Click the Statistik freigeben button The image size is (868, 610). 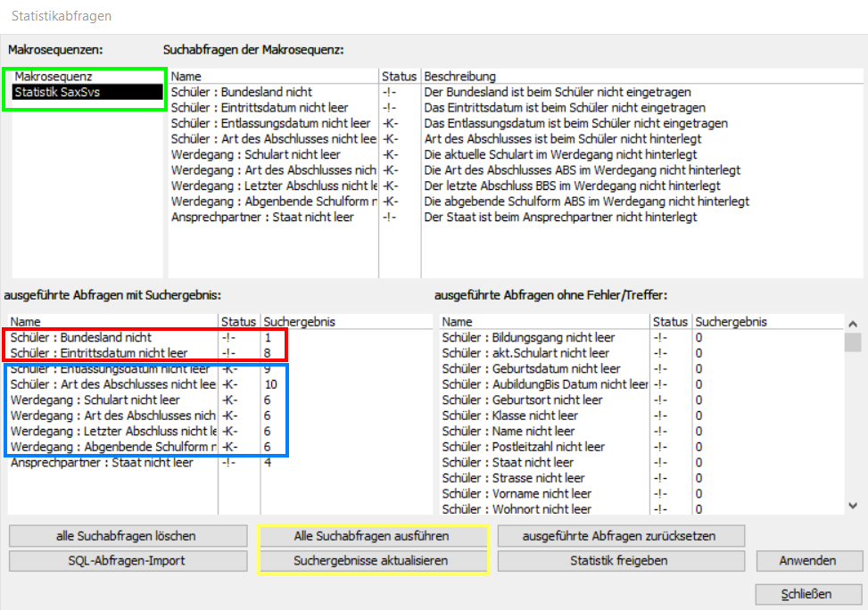tap(620, 561)
